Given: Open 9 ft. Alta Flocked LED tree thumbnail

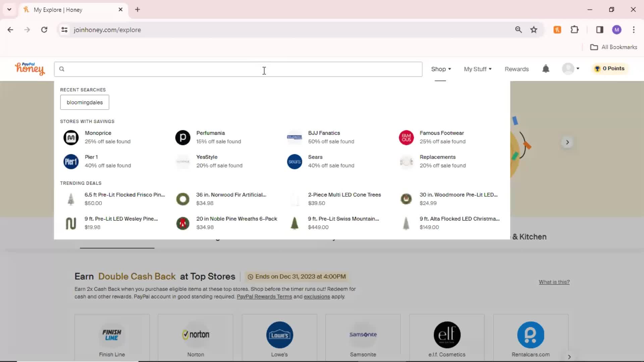Looking at the screenshot, I should click(406, 223).
